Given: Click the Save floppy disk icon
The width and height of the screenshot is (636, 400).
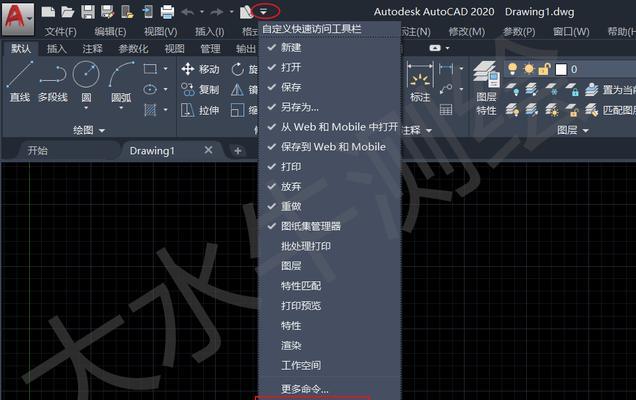Looking at the screenshot, I should [88, 12].
